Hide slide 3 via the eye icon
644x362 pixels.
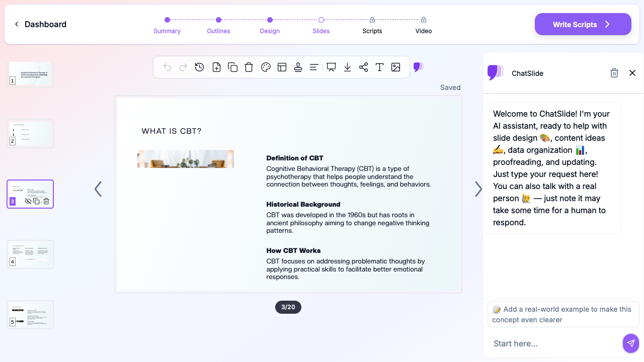[x=28, y=201]
